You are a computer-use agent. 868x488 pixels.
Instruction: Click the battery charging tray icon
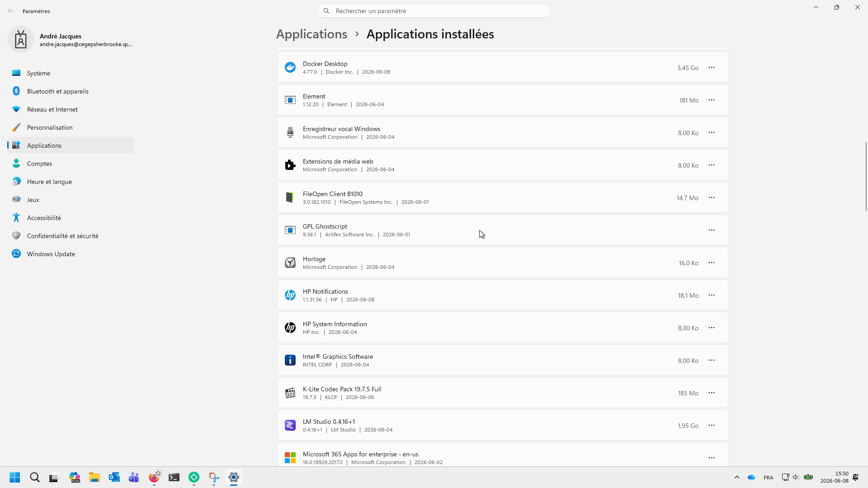[x=808, y=478]
